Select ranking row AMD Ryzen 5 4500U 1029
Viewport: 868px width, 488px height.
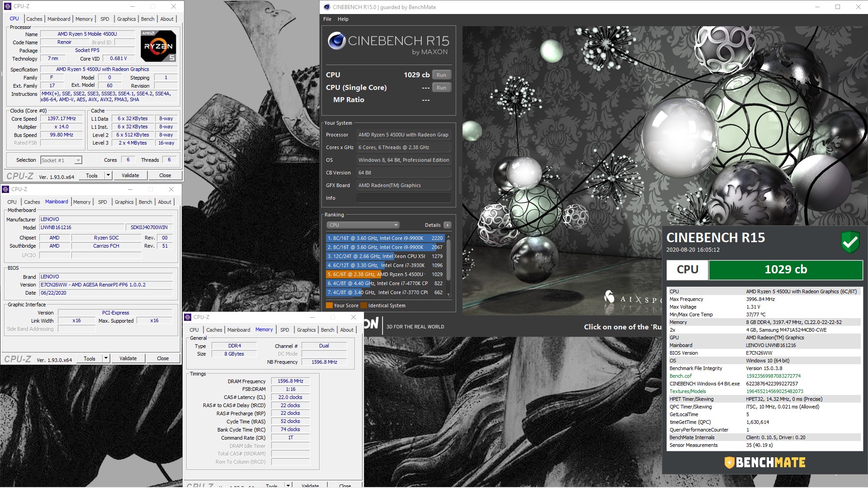tap(385, 274)
